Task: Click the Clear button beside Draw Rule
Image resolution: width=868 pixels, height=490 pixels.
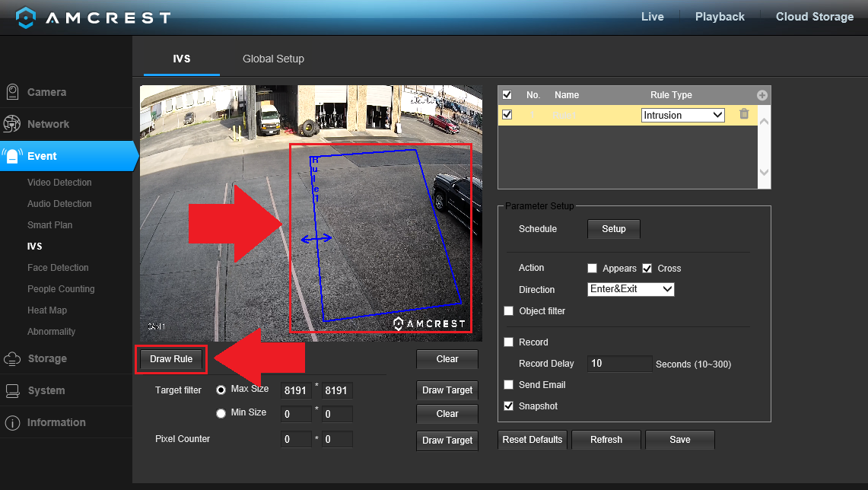Action: pos(447,359)
